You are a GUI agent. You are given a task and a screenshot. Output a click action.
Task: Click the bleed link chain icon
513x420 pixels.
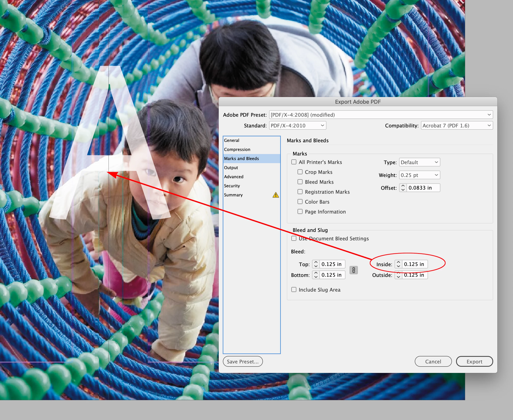353,270
